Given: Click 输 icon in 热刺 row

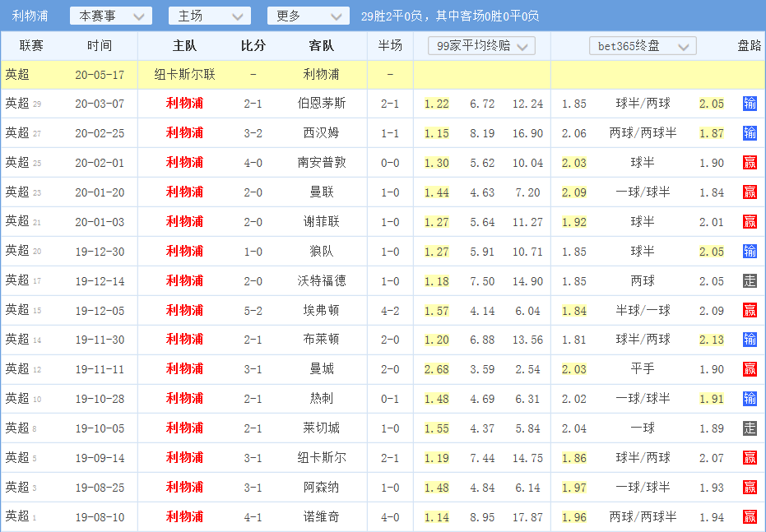Looking at the screenshot, I should click(x=750, y=399).
